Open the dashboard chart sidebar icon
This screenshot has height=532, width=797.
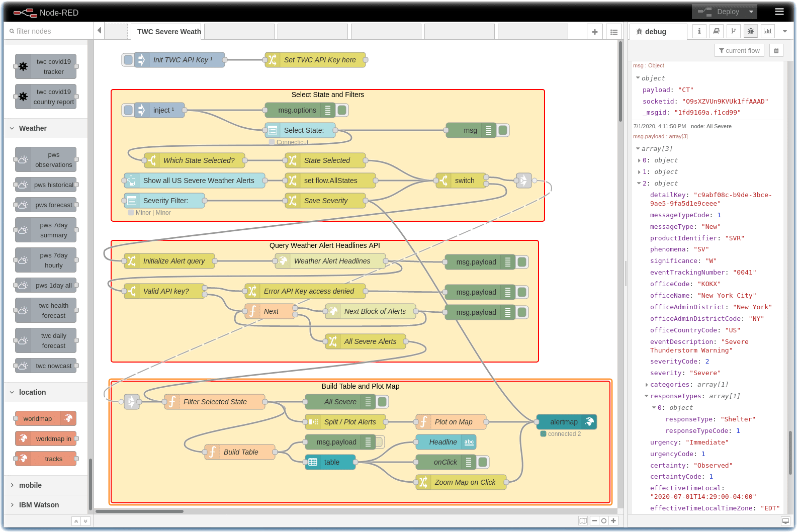click(x=767, y=31)
